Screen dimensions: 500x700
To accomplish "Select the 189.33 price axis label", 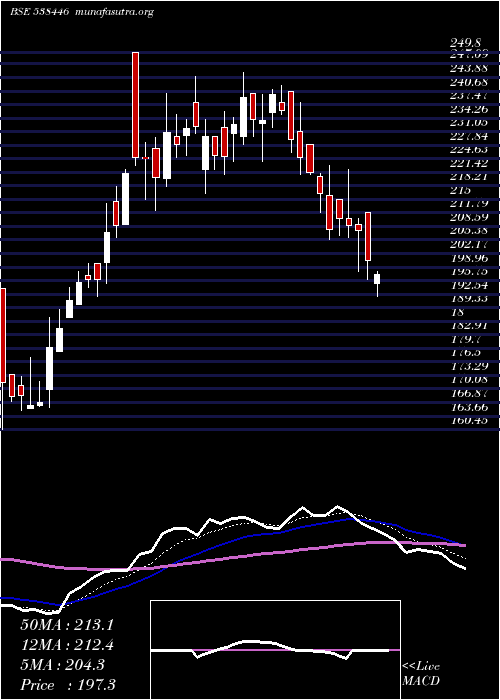I will tap(469, 299).
